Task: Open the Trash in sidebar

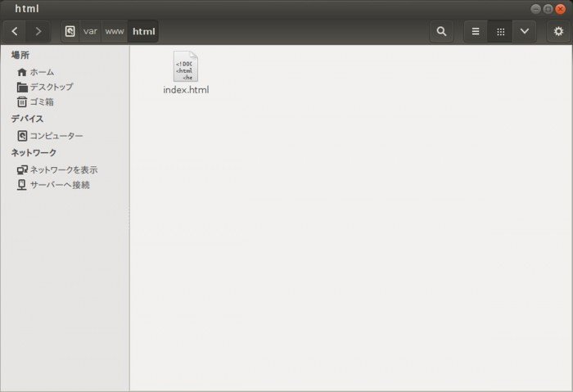Action: 42,102
